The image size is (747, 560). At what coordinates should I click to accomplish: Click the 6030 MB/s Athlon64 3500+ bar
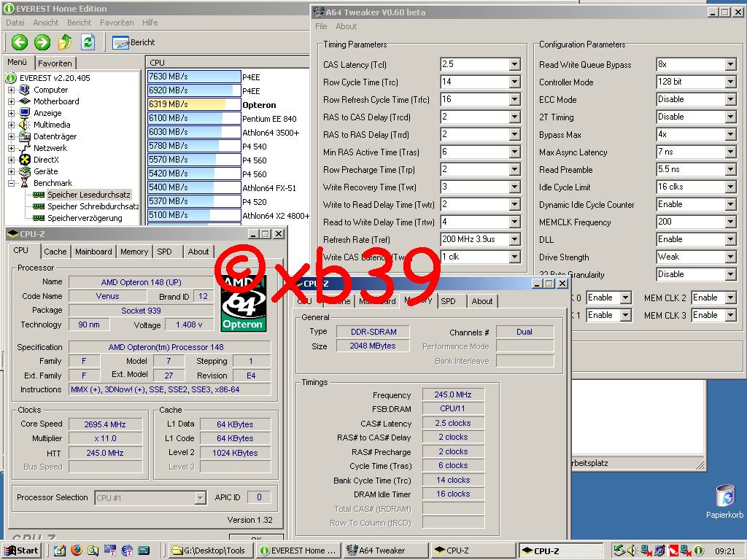(194, 132)
